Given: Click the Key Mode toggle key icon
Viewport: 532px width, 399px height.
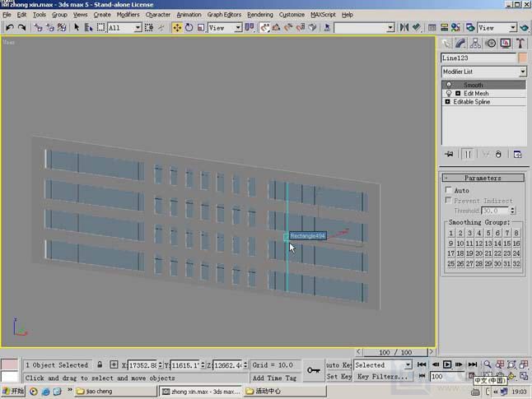Looking at the screenshot, I should tap(313, 370).
